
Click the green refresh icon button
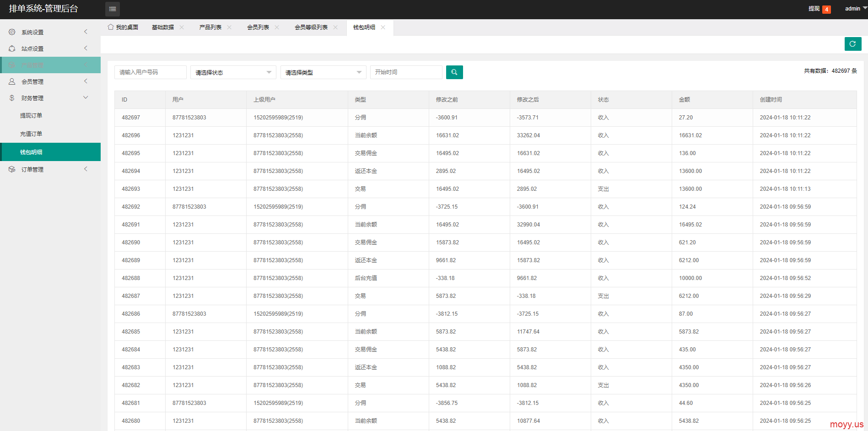click(852, 44)
